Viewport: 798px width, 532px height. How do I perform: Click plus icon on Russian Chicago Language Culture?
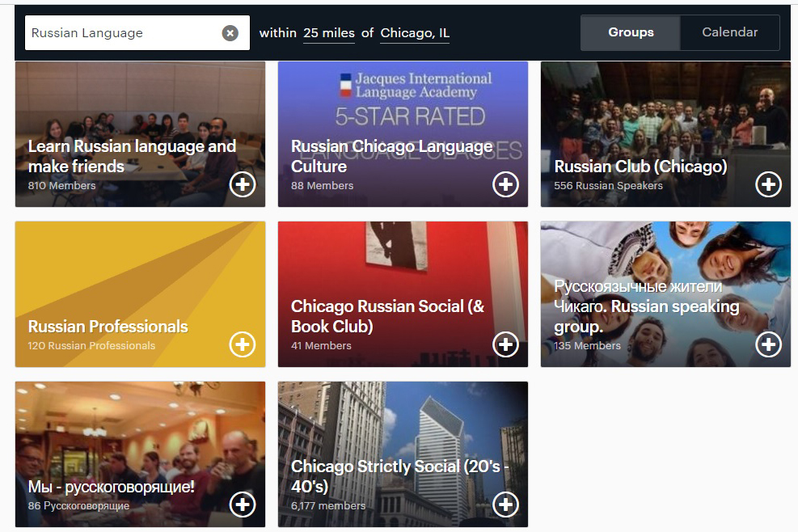click(x=505, y=184)
